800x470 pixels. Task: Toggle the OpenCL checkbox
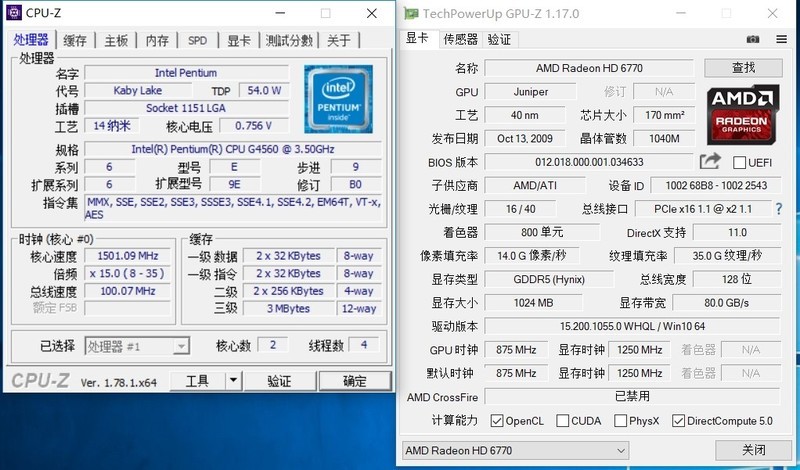click(496, 420)
